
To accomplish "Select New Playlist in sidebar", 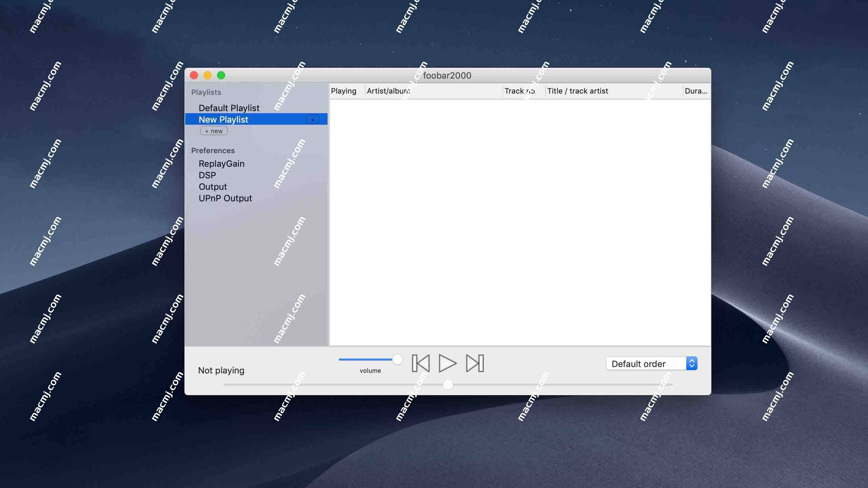I will (x=256, y=119).
